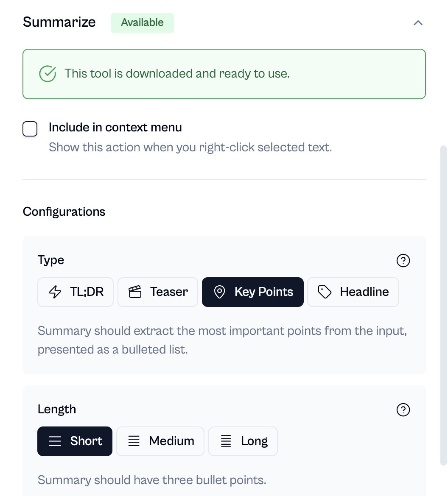Collapse the Summarize section chevron
Screen dimensions: 448x496
pyautogui.click(x=418, y=23)
